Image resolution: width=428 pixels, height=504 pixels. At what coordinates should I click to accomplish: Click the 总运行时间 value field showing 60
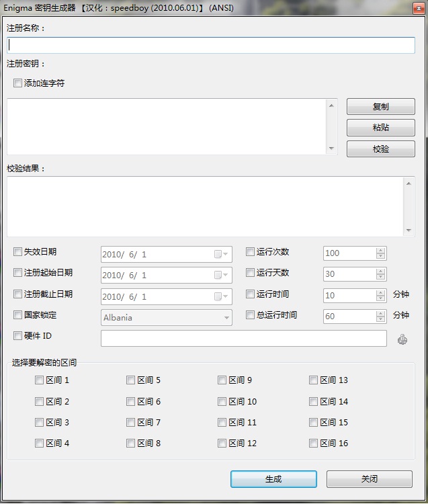[x=349, y=317]
